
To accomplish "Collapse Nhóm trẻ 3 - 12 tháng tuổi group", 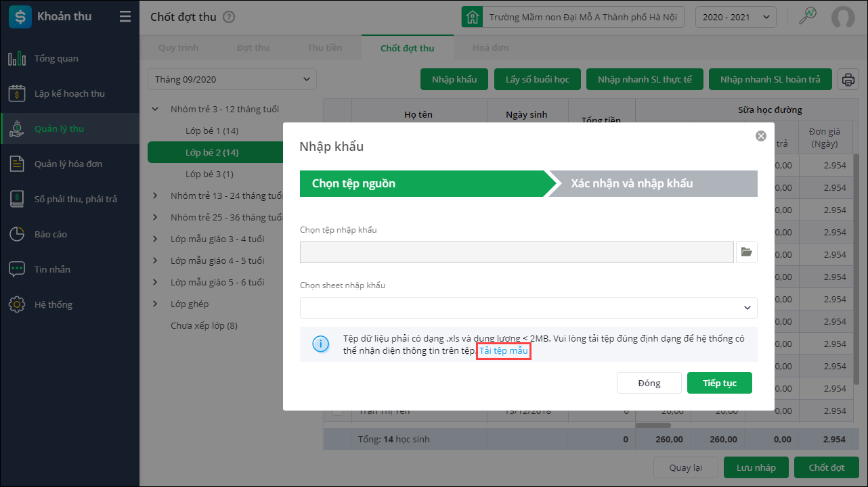I will point(155,109).
